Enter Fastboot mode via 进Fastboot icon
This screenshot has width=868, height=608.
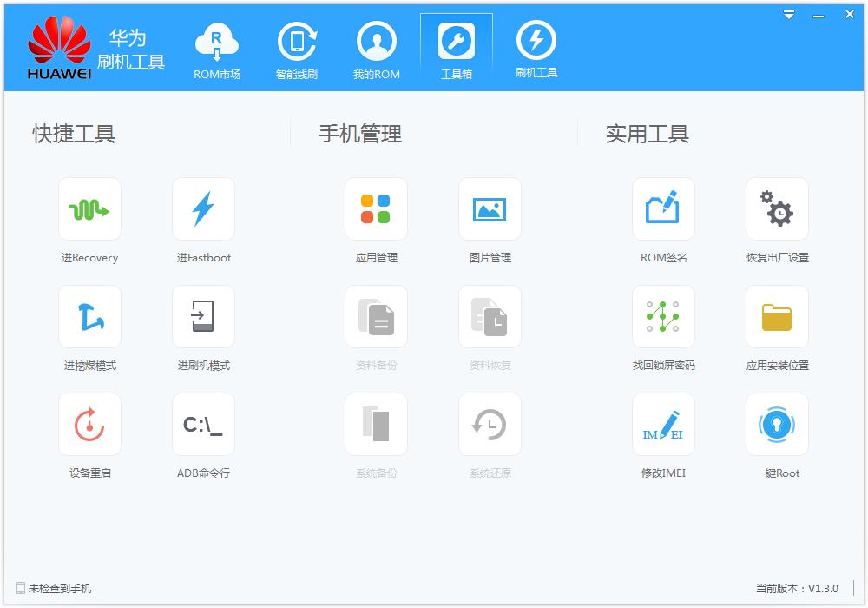pyautogui.click(x=203, y=208)
